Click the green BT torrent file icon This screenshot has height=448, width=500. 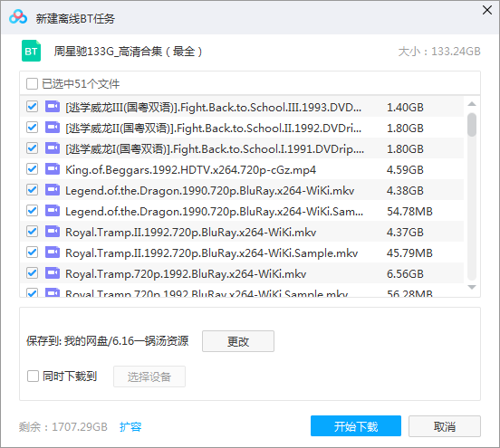coord(31,51)
